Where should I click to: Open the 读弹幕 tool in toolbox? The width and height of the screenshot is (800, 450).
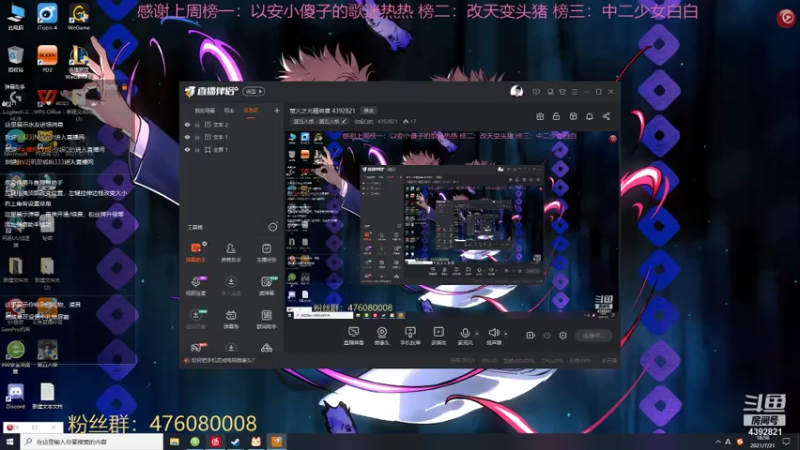266,286
